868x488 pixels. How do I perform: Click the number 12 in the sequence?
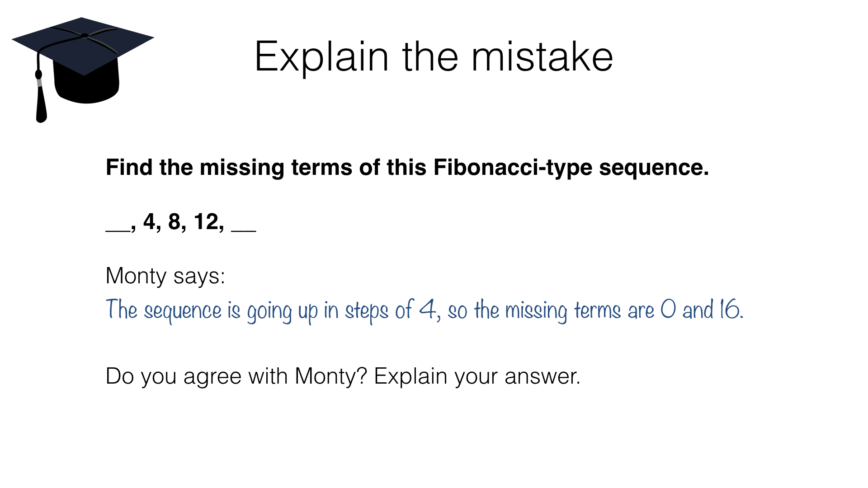click(x=206, y=222)
